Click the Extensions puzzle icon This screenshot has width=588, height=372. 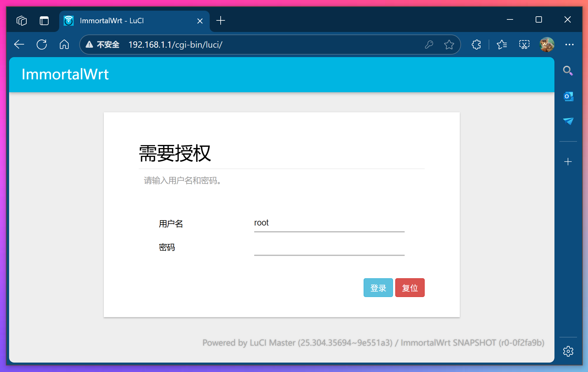[x=476, y=45]
